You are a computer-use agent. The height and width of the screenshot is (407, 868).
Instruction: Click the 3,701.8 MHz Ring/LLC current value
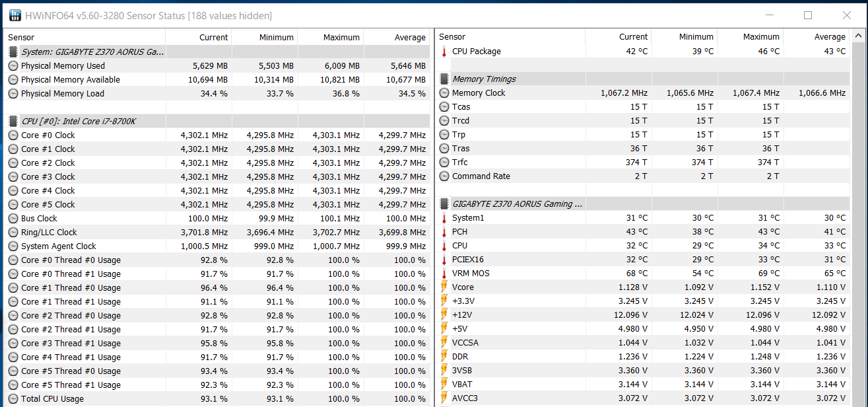pos(204,233)
